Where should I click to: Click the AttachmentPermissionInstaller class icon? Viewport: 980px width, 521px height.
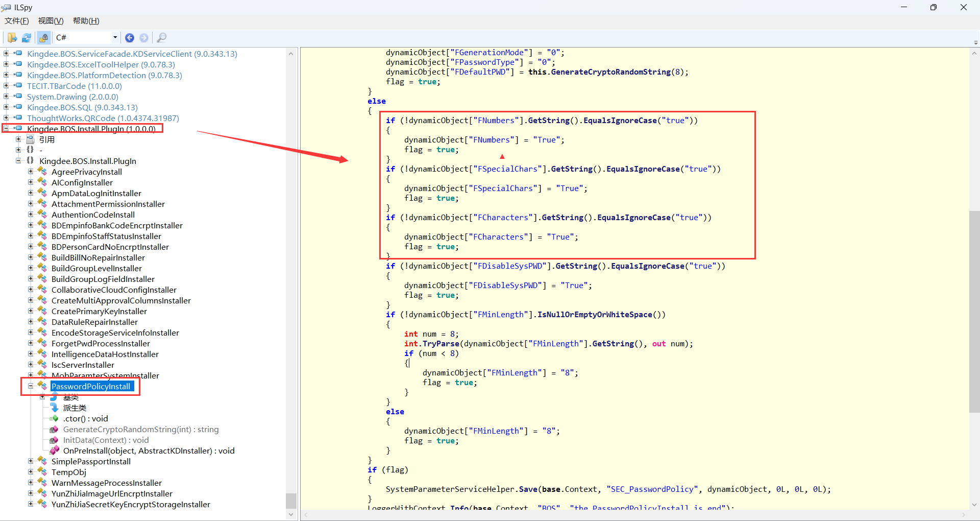(x=42, y=204)
